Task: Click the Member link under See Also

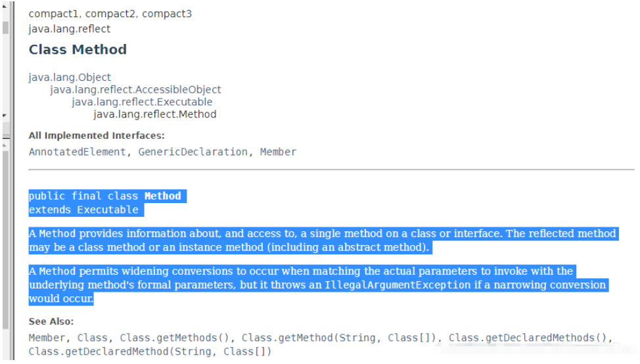Action: tap(47, 338)
